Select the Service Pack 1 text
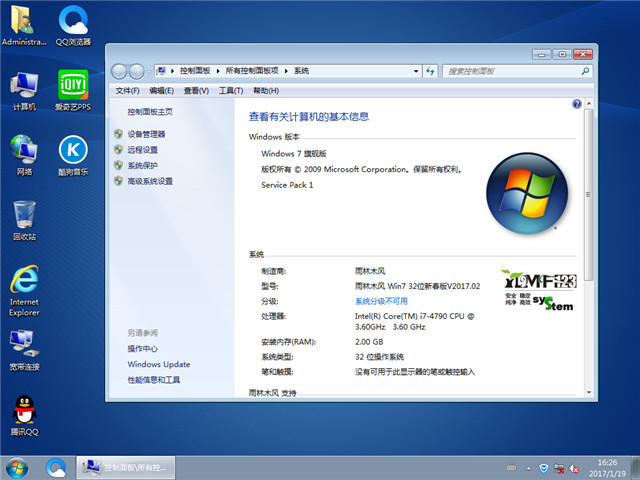Screen dimensions: 640x480 [287, 185]
